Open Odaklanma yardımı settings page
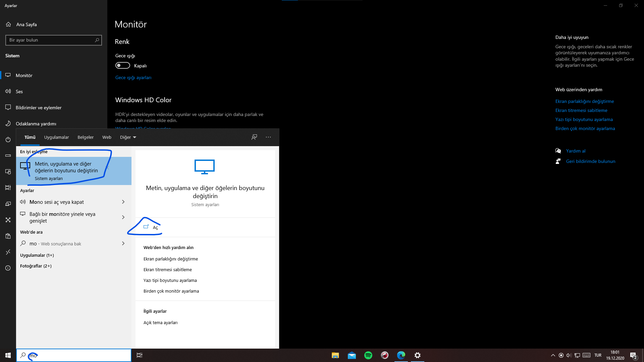The height and width of the screenshot is (362, 644). 36,124
